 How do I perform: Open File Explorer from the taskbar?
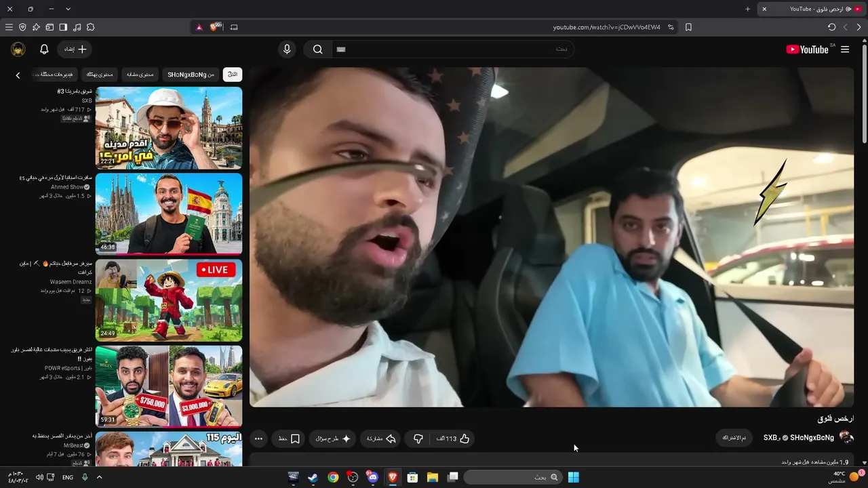433,477
